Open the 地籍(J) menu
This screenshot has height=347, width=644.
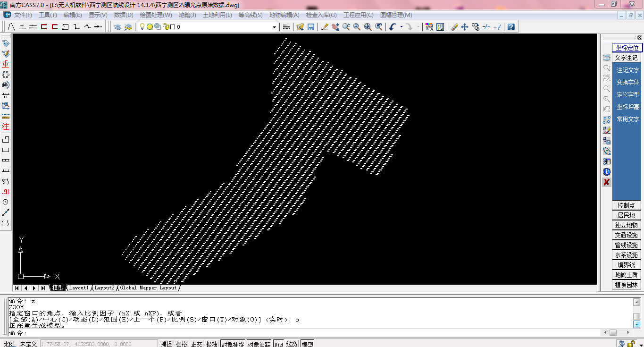pos(187,15)
